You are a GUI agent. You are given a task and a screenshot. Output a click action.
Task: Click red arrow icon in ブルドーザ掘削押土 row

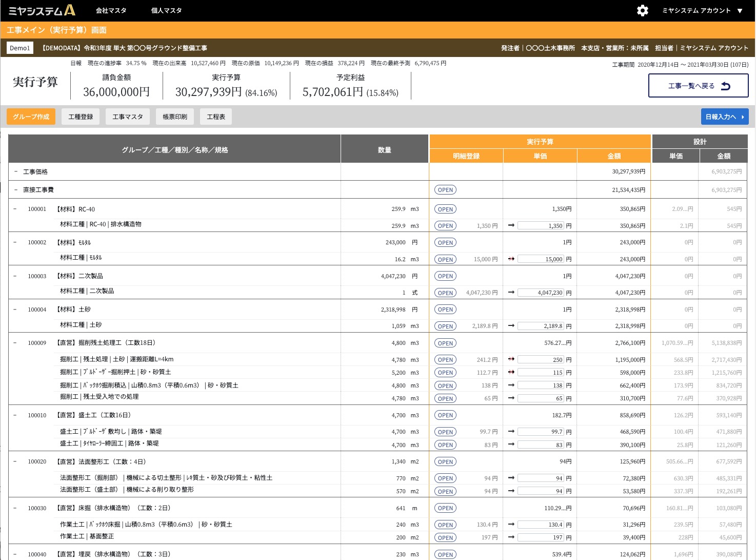coord(511,372)
